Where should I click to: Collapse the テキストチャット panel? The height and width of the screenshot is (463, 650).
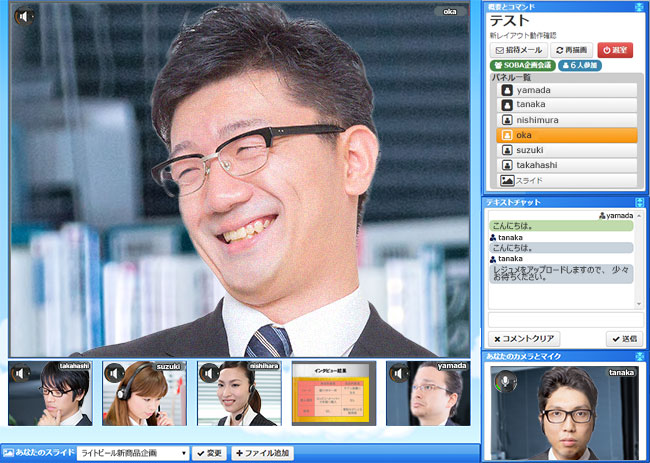(639, 202)
